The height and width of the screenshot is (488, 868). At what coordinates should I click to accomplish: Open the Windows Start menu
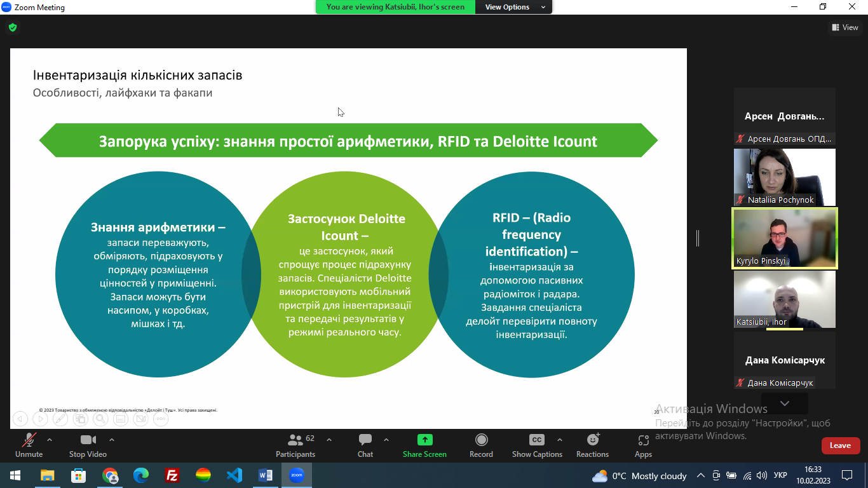(15, 475)
